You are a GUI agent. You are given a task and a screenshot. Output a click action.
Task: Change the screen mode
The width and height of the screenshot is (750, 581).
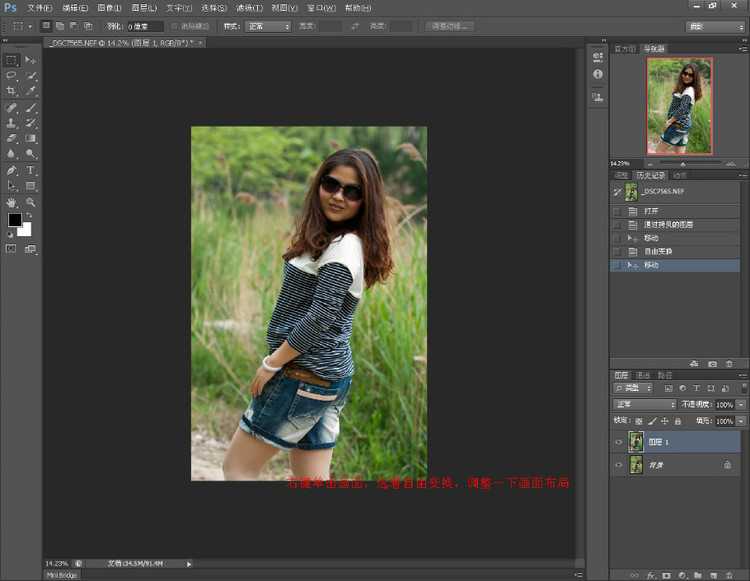[31, 249]
